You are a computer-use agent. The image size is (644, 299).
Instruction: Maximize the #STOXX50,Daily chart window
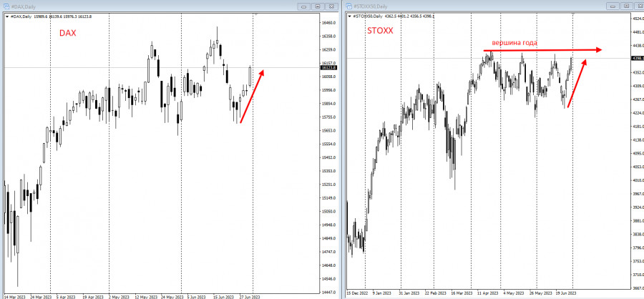(x=627, y=6)
